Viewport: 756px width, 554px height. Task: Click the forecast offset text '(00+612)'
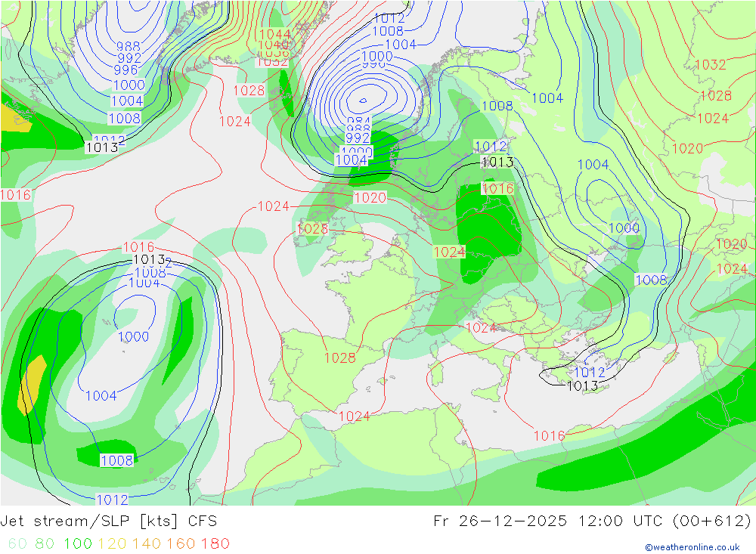(x=711, y=522)
